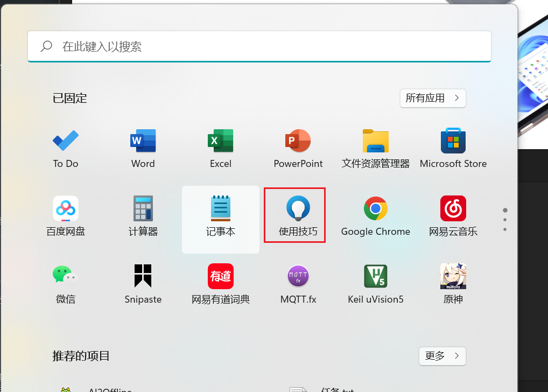Image resolution: width=548 pixels, height=392 pixels.
Task: Open 记事本 notepad
Action: [x=221, y=219]
